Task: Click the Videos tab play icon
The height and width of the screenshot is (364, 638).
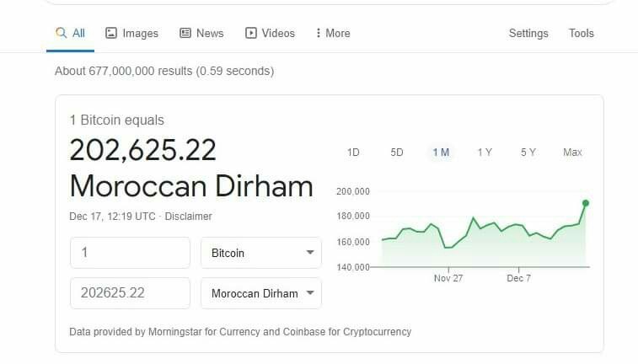Action: click(x=250, y=33)
